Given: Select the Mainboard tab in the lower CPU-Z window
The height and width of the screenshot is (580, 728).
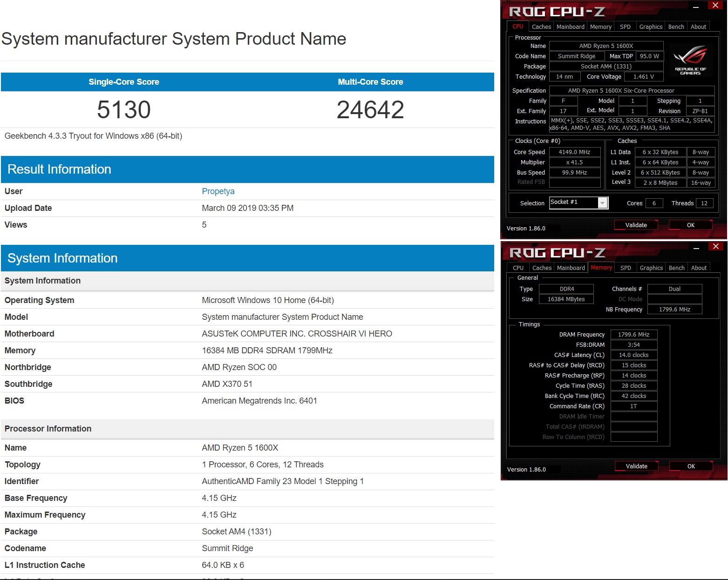Looking at the screenshot, I should tap(571, 268).
